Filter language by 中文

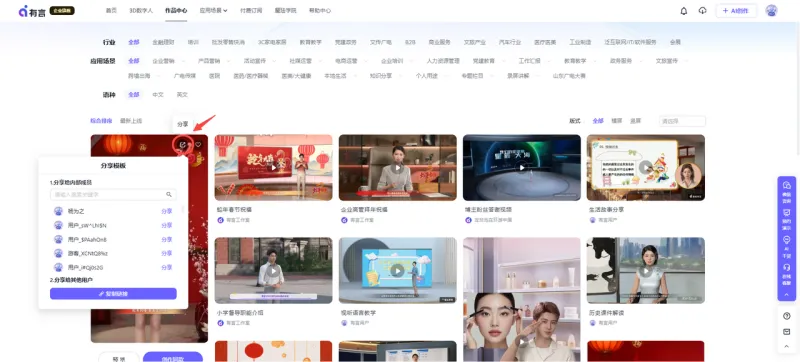coord(158,95)
